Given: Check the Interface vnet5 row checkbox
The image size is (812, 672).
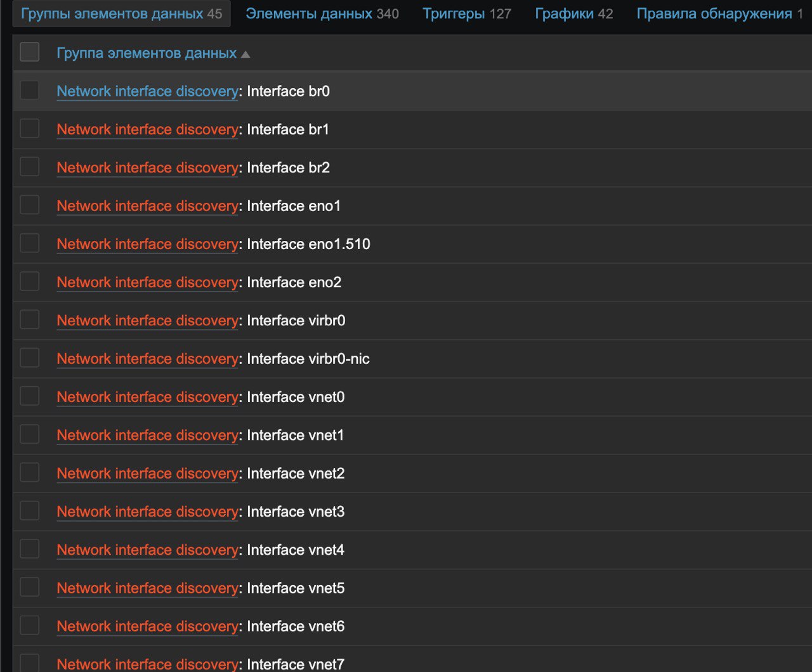Looking at the screenshot, I should click(x=30, y=587).
